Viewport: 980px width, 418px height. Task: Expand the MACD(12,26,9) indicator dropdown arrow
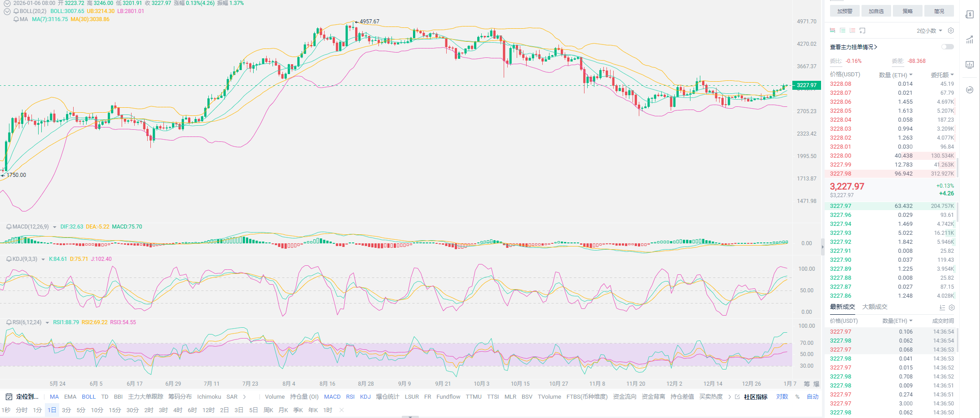(55, 227)
